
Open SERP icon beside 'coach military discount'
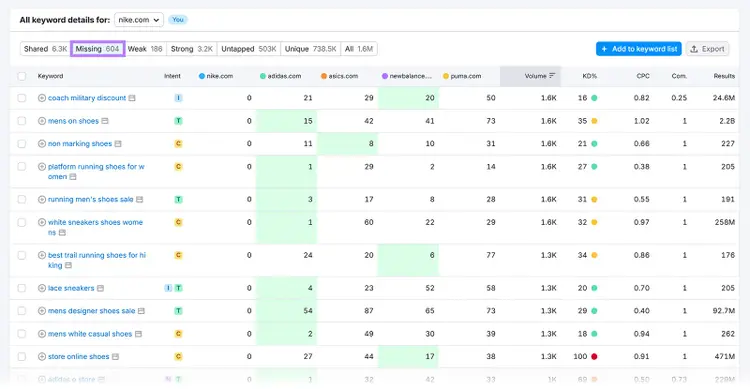[x=132, y=98]
